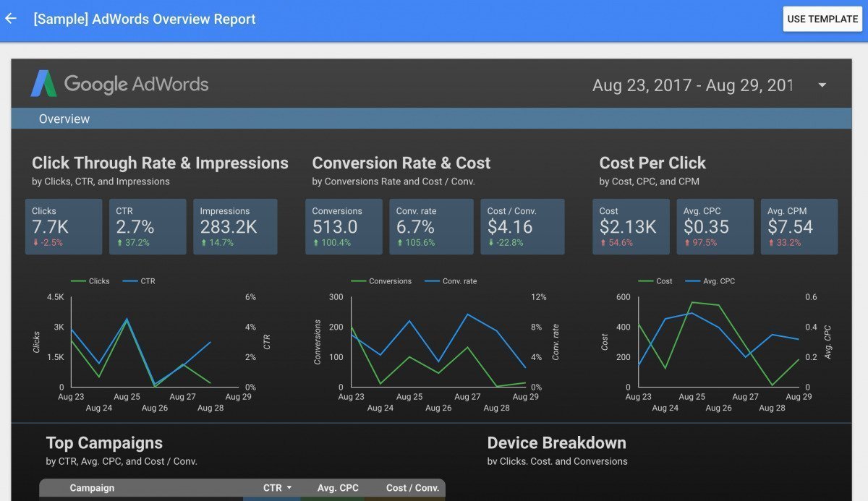
Task: Select the Cost $2.13K scorecard
Action: 631,226
